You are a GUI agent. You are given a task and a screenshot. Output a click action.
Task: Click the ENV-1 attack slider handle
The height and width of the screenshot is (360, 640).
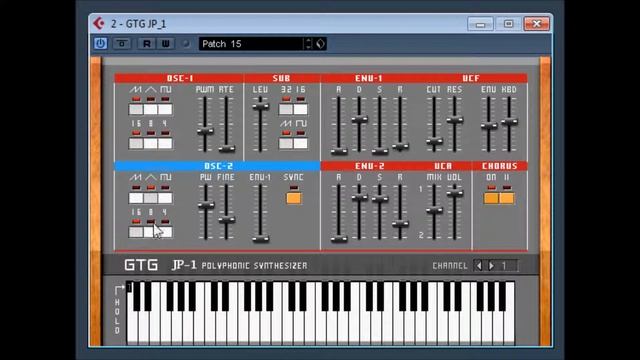pos(339,151)
